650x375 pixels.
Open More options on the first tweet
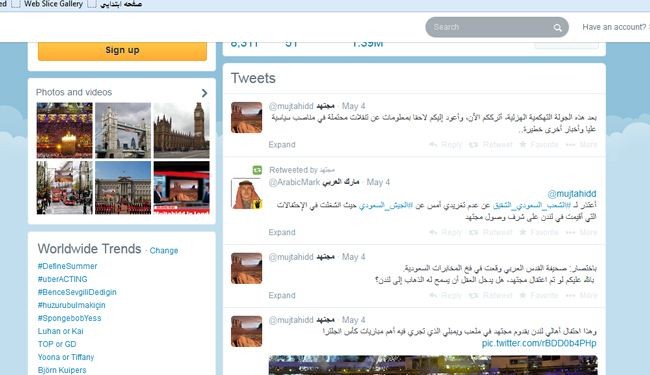coord(582,145)
